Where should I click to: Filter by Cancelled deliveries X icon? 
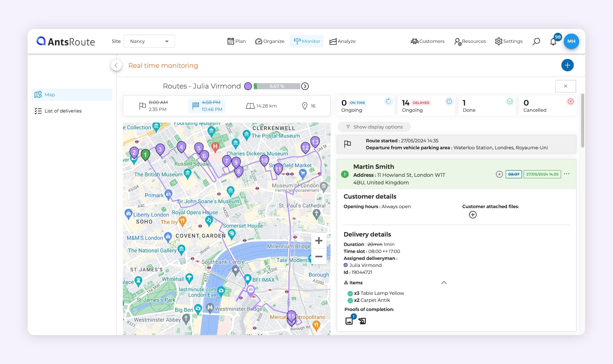(570, 102)
